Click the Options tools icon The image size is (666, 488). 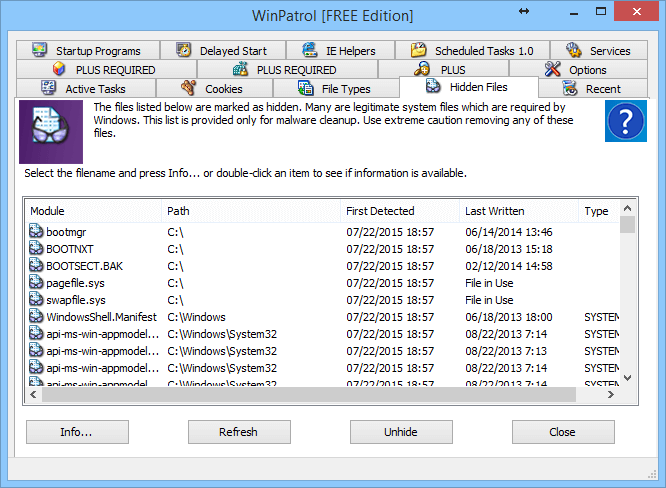point(552,69)
